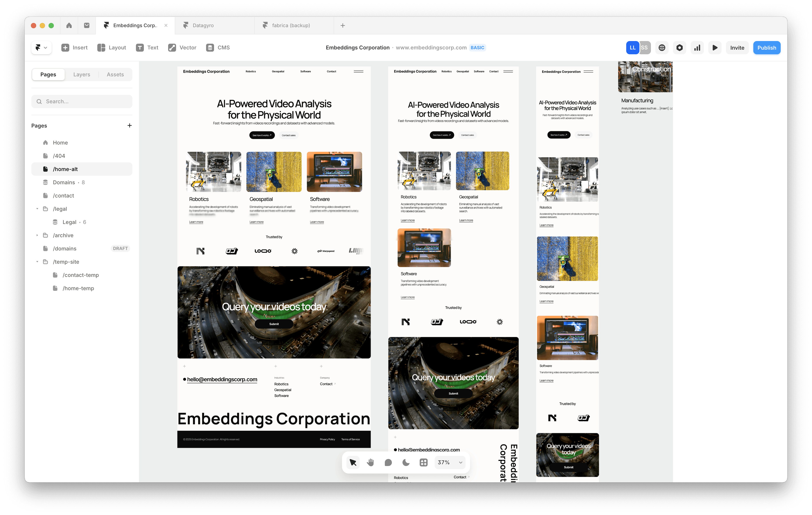This screenshot has width=812, height=515.
Task: Expand the /archive folder
Action: (x=37, y=235)
